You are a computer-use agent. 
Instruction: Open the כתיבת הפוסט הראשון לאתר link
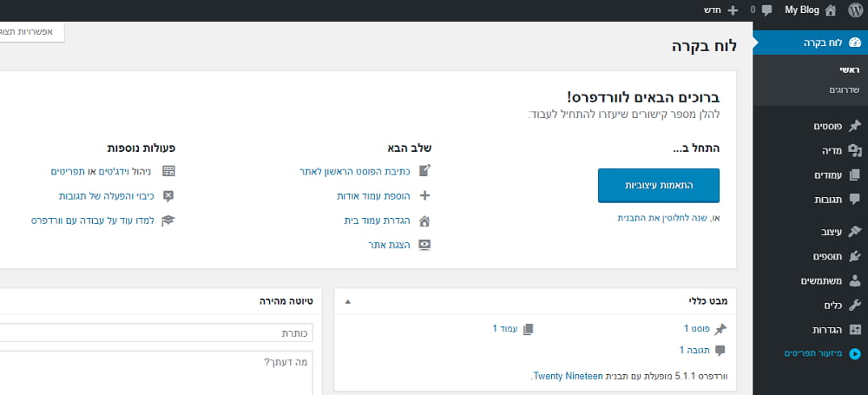(354, 171)
